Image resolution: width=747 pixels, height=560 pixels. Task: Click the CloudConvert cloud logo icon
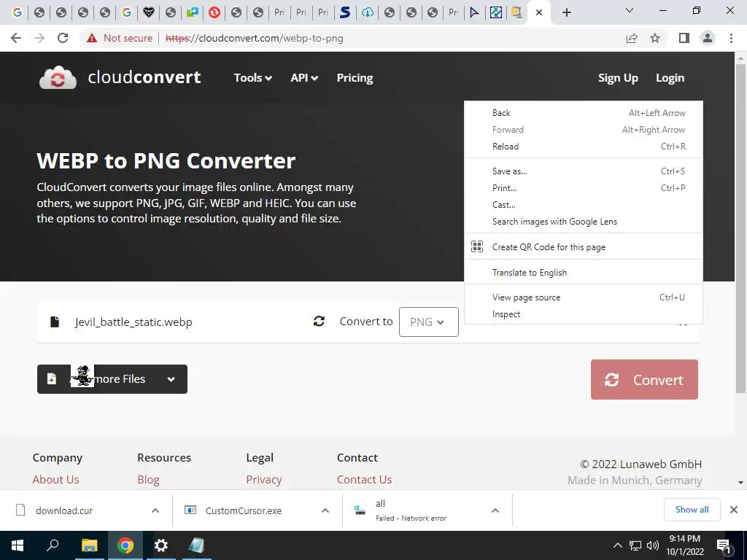(58, 77)
